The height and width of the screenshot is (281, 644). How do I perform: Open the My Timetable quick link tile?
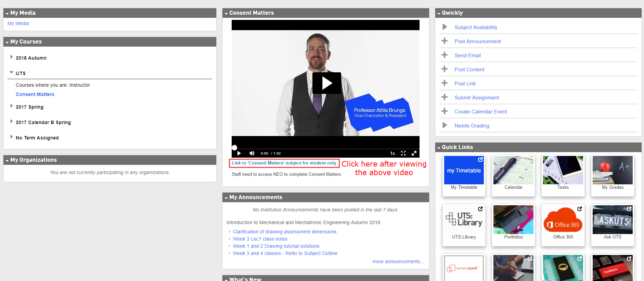coord(464,171)
